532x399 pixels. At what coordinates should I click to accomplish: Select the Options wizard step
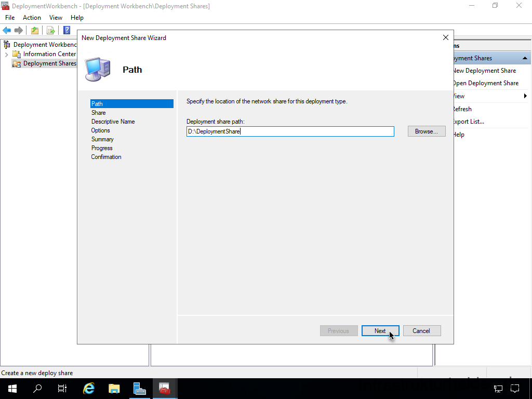(x=100, y=130)
